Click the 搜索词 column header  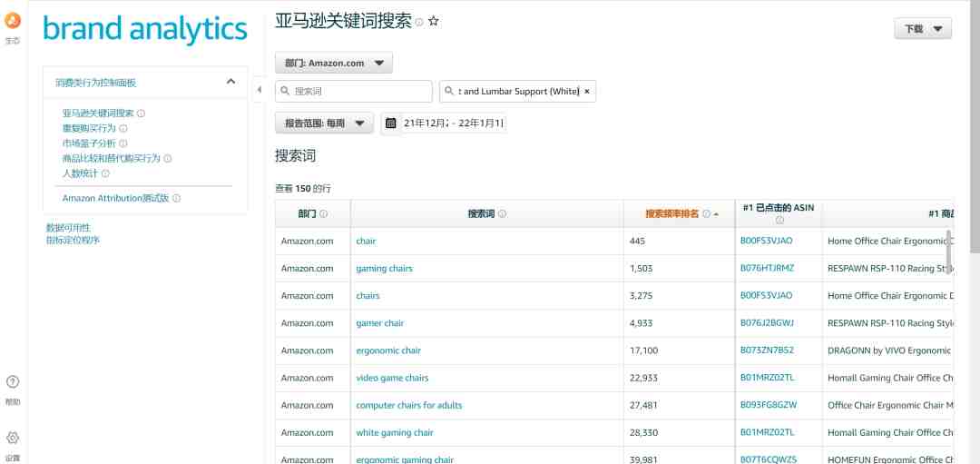point(487,214)
